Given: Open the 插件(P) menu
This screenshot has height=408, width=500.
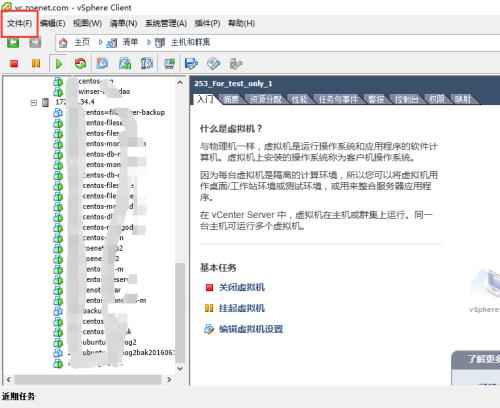Looking at the screenshot, I should click(x=207, y=23).
